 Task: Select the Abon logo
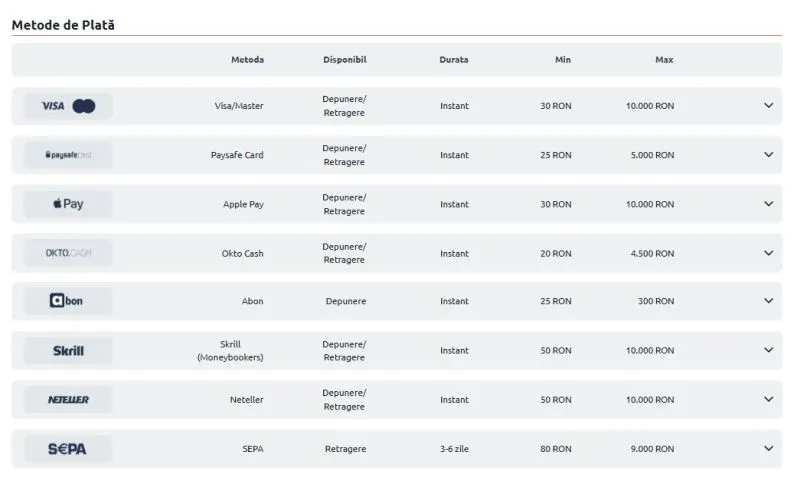pyautogui.click(x=68, y=301)
